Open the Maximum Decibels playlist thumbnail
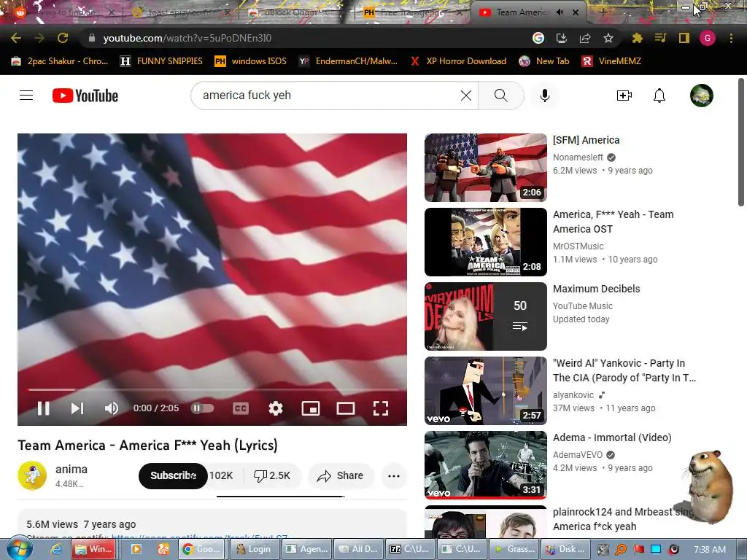Image resolution: width=747 pixels, height=560 pixels. tap(485, 316)
